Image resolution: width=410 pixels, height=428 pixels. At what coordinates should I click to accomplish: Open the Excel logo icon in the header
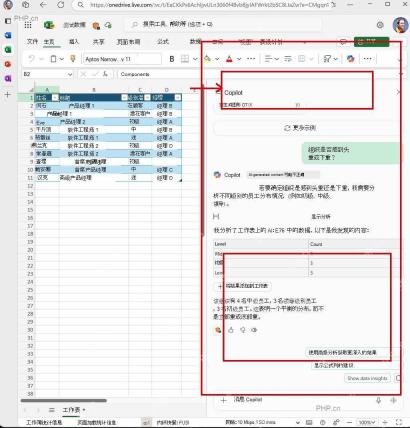coord(49,25)
